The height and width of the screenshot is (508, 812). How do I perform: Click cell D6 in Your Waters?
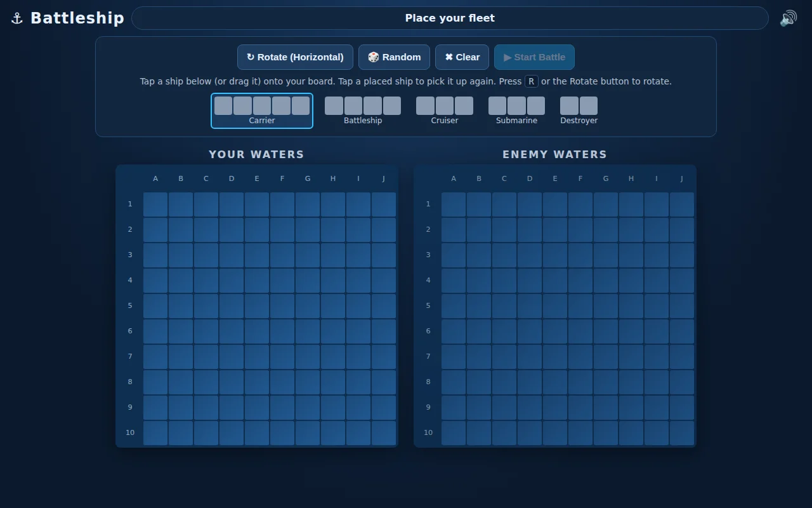tap(232, 331)
